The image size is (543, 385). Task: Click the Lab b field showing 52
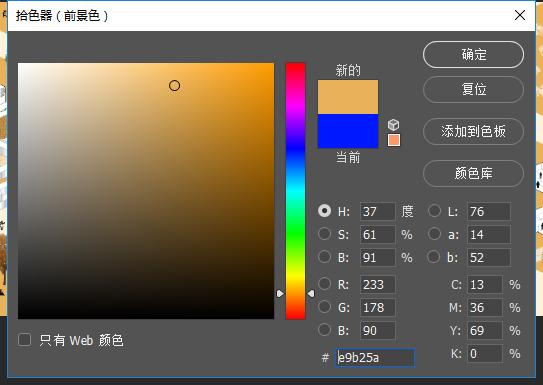pos(489,258)
